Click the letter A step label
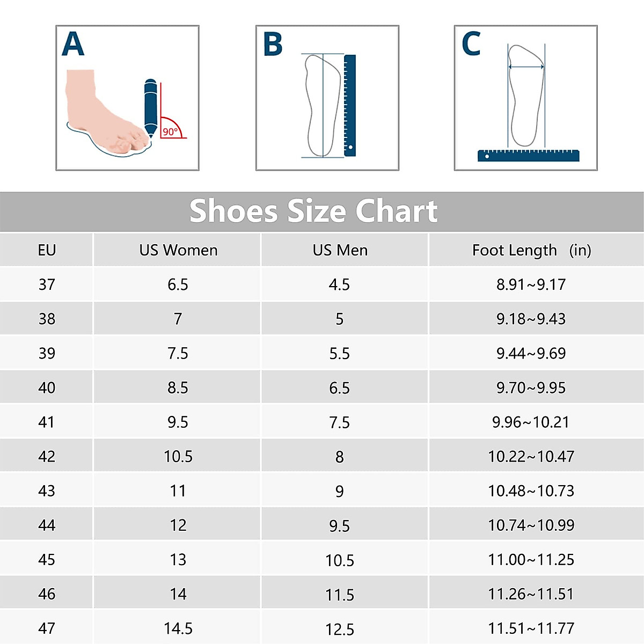Image resolution: width=644 pixels, height=644 pixels. (x=73, y=44)
